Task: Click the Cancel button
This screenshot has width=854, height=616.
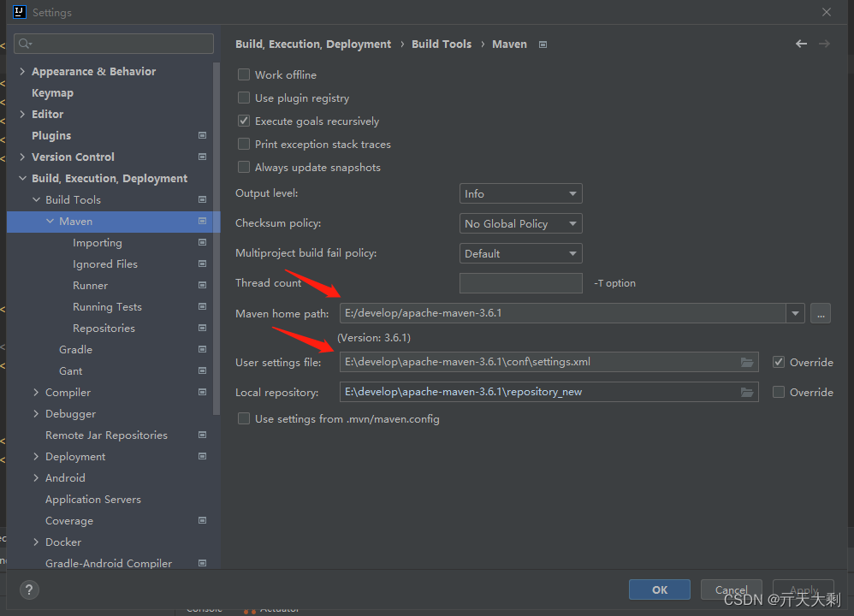Action: click(x=731, y=589)
